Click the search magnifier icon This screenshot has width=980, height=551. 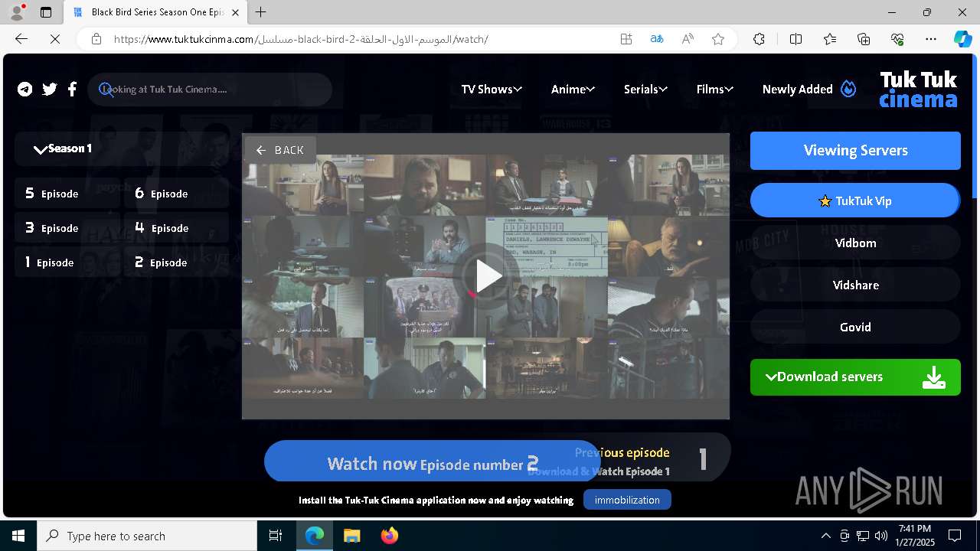106,90
